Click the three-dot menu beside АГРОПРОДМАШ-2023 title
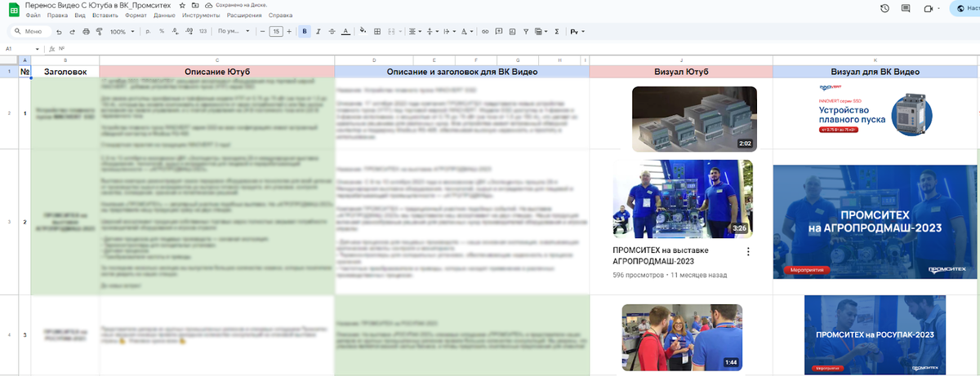This screenshot has height=376, width=980. click(747, 251)
